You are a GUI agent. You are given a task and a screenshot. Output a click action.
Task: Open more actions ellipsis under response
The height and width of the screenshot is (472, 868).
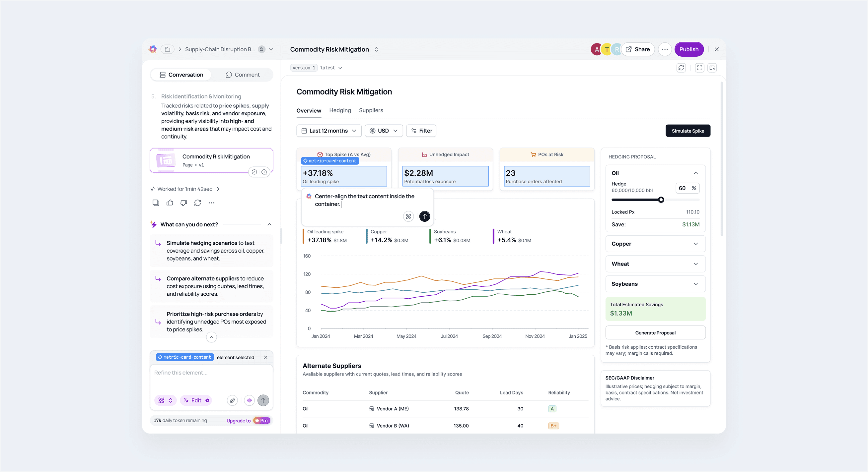[211, 203]
